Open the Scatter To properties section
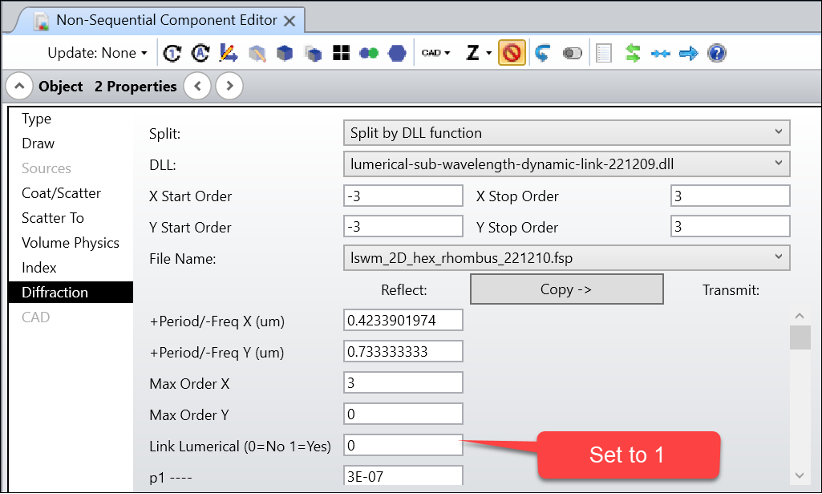 coord(53,218)
